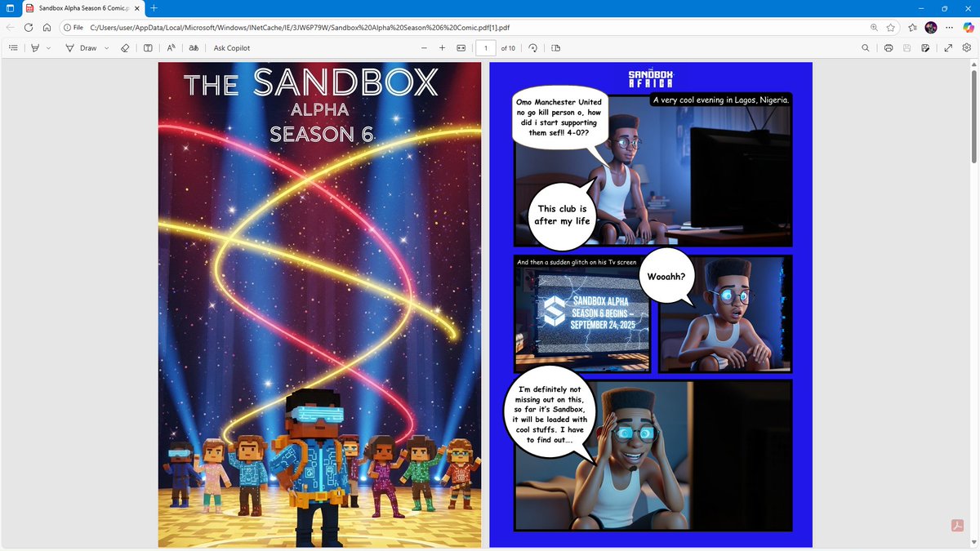Print the PDF document
Viewport: 980px width, 551px height.
(x=889, y=48)
